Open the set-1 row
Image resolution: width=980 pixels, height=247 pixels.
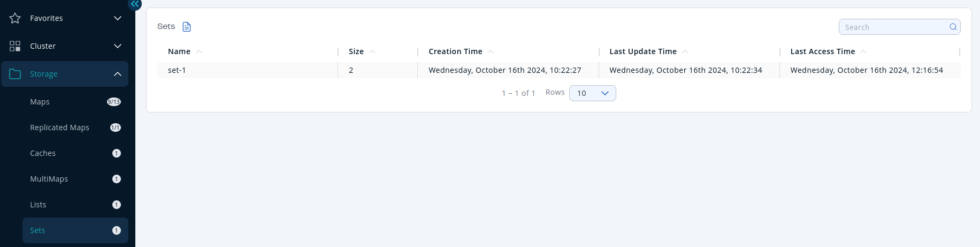click(x=177, y=70)
